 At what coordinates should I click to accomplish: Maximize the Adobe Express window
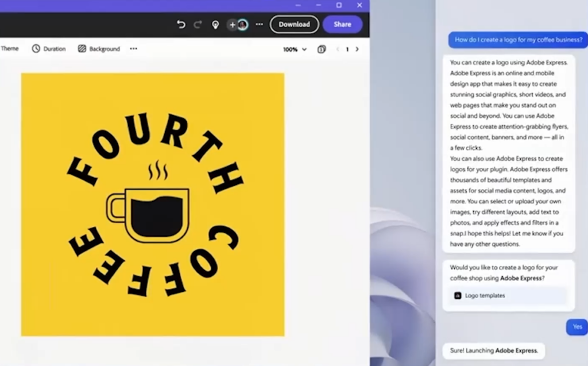(339, 5)
